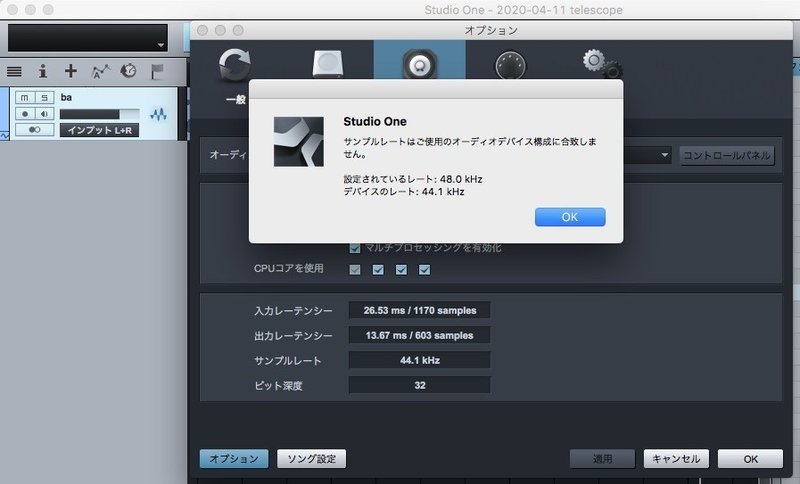Click the add tracks plus icon

click(x=71, y=71)
